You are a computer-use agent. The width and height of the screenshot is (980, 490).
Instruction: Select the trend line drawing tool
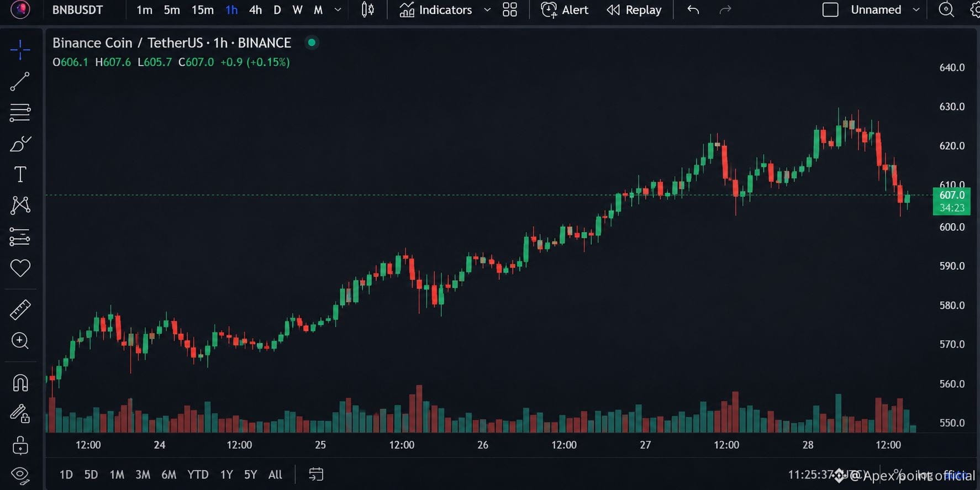pyautogui.click(x=20, y=81)
